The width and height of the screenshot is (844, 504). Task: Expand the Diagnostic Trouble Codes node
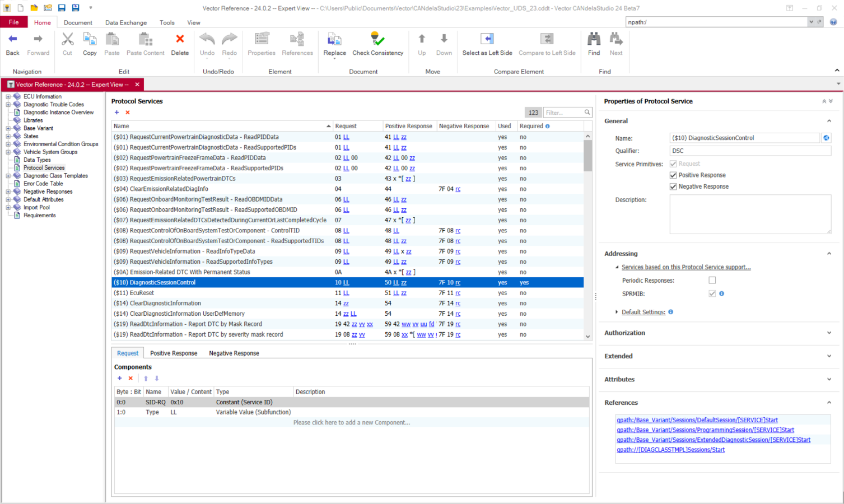[x=8, y=104]
